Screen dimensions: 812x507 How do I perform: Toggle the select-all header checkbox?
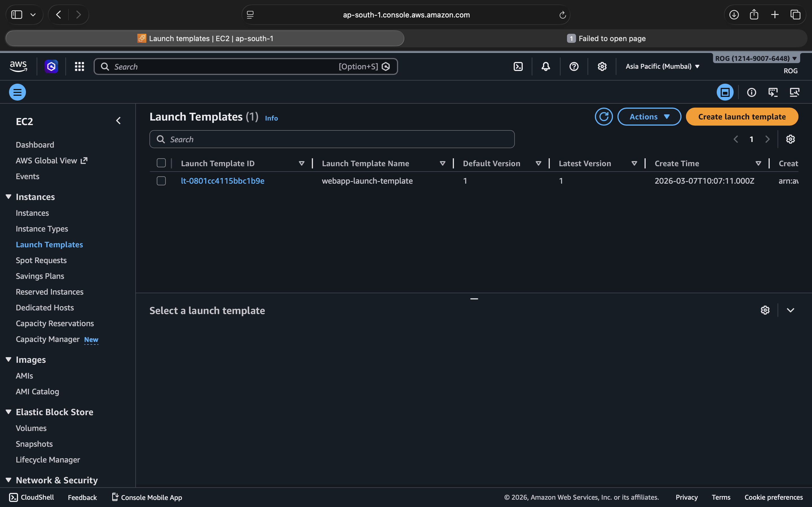click(161, 163)
